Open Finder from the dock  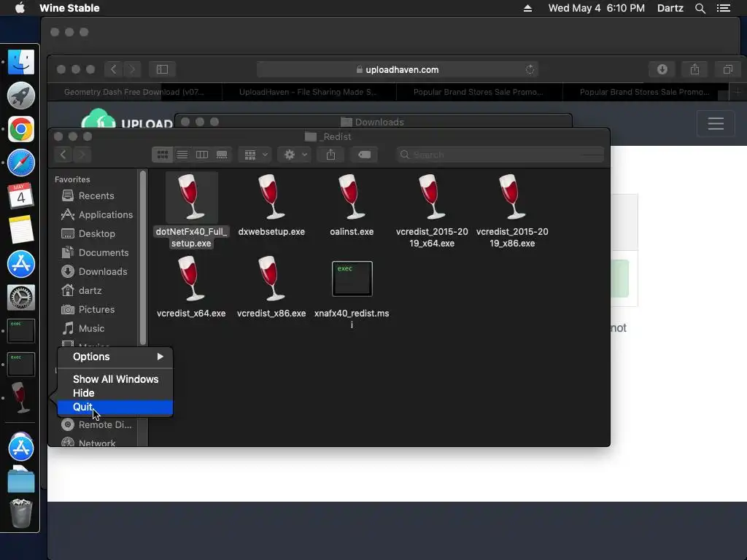[x=21, y=62]
